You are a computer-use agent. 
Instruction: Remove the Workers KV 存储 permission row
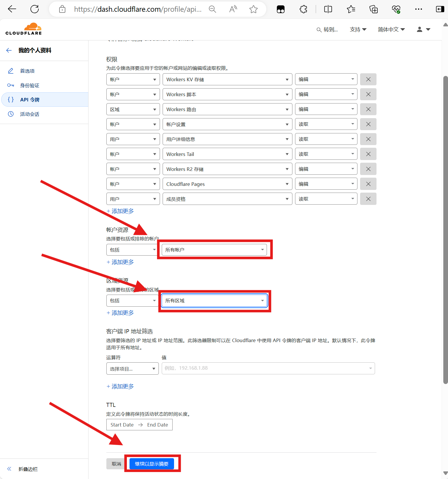pos(368,79)
